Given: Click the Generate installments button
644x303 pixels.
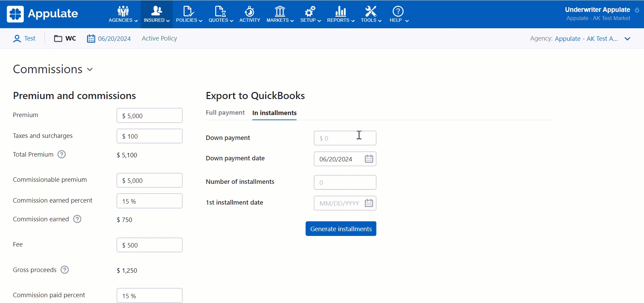Looking at the screenshot, I should click(341, 229).
